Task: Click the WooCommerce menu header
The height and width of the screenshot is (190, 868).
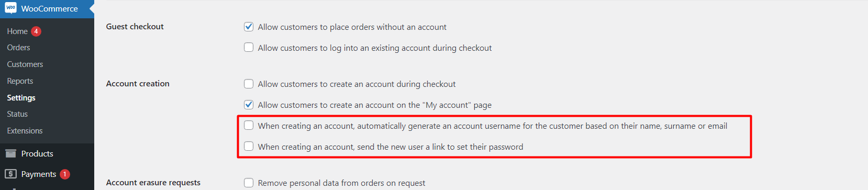Action: pos(47,9)
